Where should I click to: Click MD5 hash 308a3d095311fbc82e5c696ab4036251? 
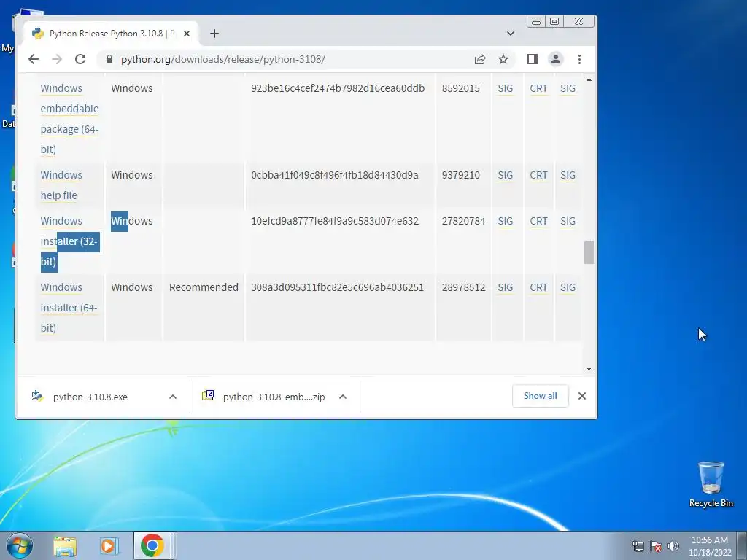[337, 287]
